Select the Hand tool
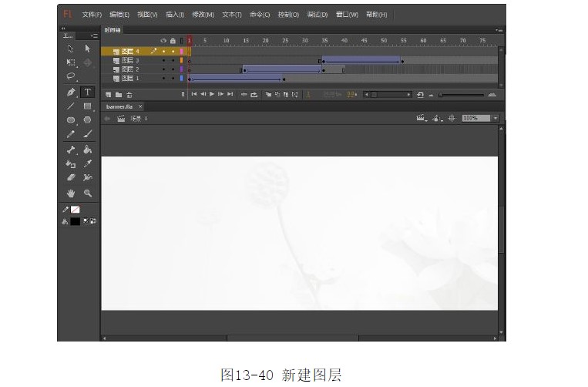588x387 pixels. (71, 193)
